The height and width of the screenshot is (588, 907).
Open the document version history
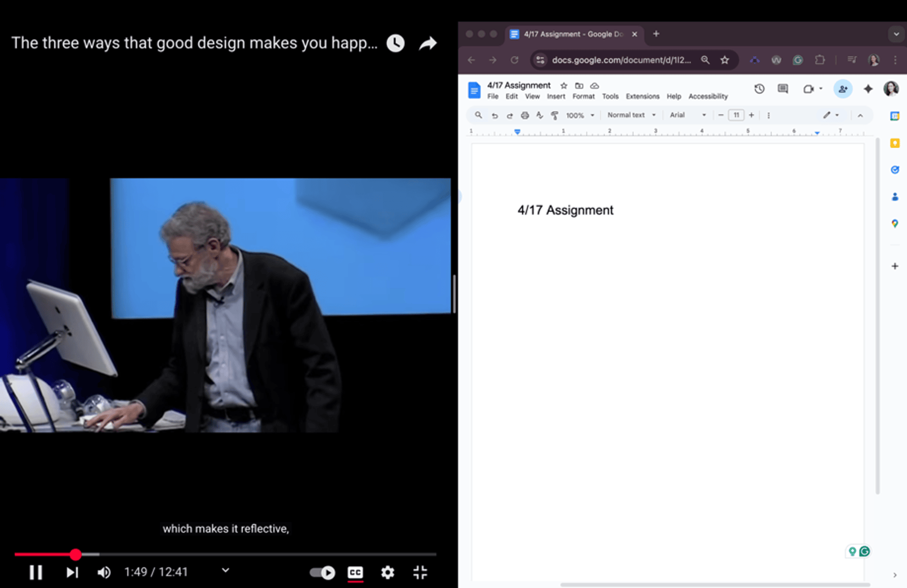coord(759,89)
